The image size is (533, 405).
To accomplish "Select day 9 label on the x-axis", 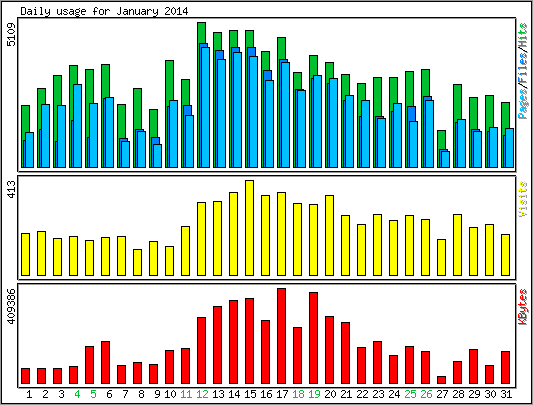I will point(157,394).
